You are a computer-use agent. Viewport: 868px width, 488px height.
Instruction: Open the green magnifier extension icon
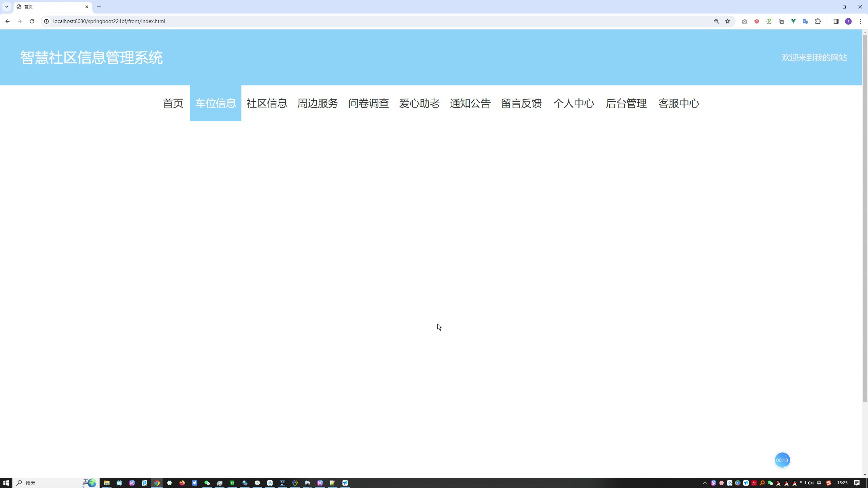coord(769,21)
